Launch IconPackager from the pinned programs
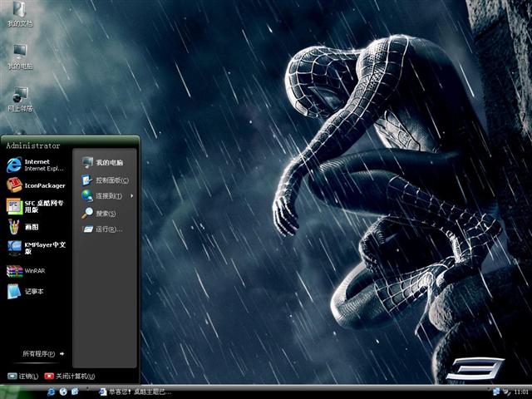Screen dimensions: 532x399 click(x=37, y=185)
